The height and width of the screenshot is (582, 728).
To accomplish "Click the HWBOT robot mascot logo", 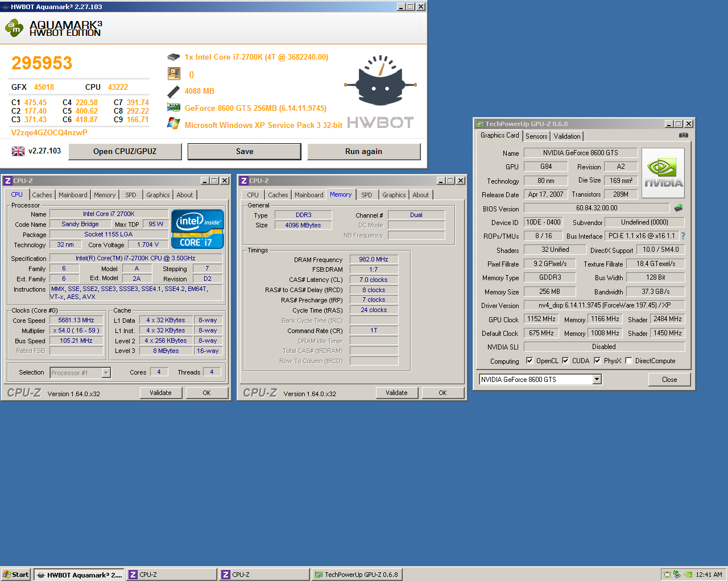I will tap(380, 81).
